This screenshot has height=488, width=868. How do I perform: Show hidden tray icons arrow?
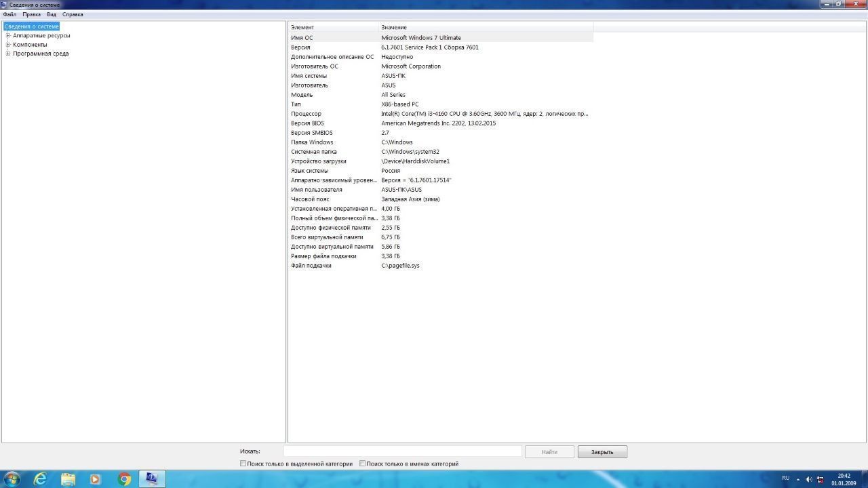tap(797, 479)
